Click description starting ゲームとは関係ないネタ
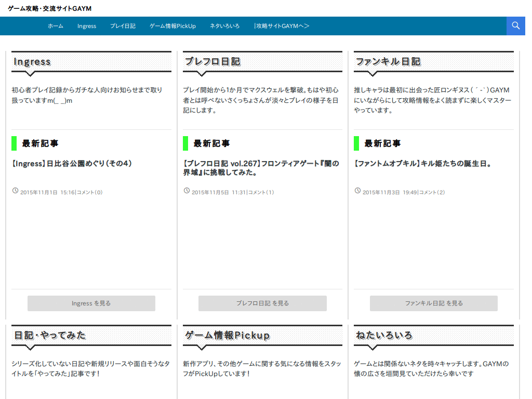The width and height of the screenshot is (532, 399). pyautogui.click(x=432, y=369)
